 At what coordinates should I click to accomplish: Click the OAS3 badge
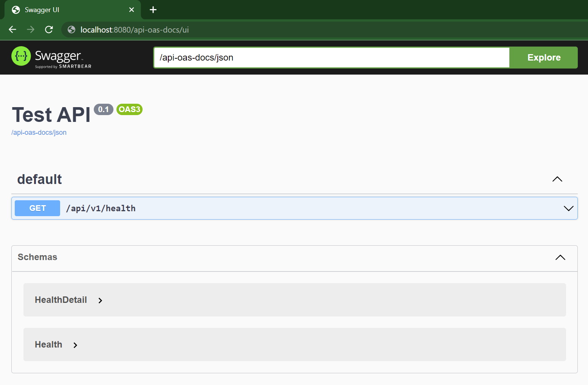(x=129, y=109)
